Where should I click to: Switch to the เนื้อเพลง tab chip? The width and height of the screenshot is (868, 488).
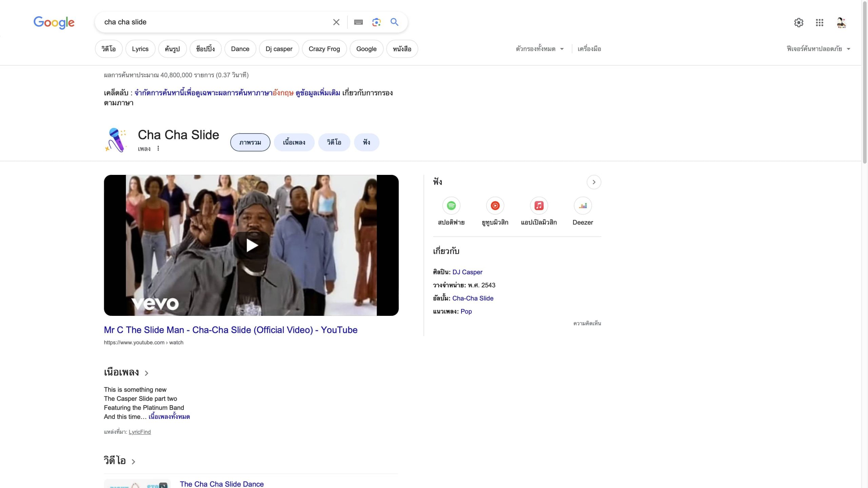(294, 142)
